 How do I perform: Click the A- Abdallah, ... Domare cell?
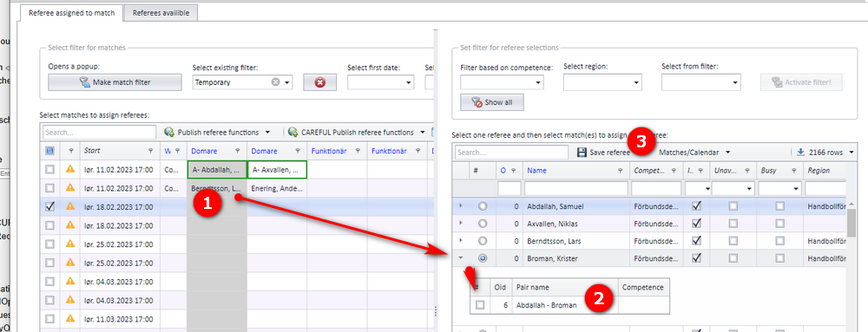(217, 170)
